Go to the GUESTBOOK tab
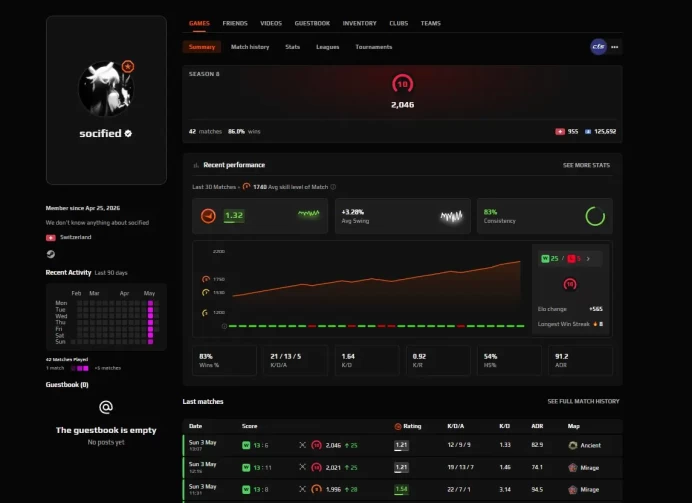Viewport: 692px width, 503px height. tap(312, 23)
